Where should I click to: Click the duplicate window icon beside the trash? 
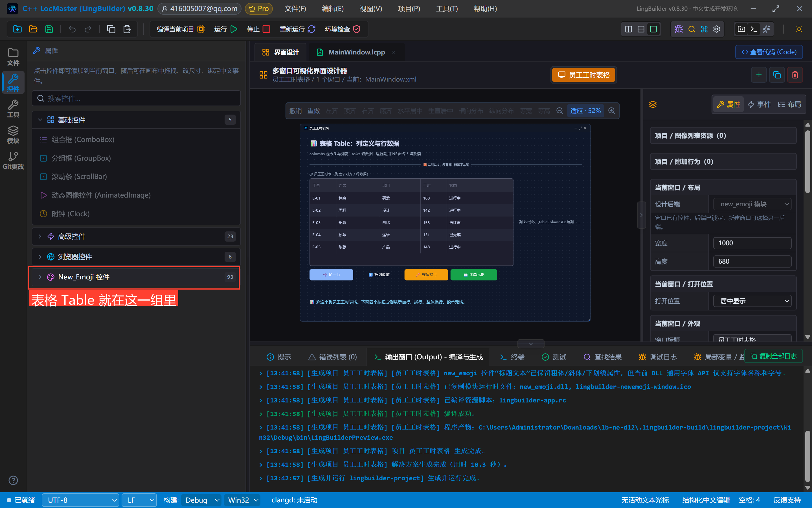pos(777,75)
